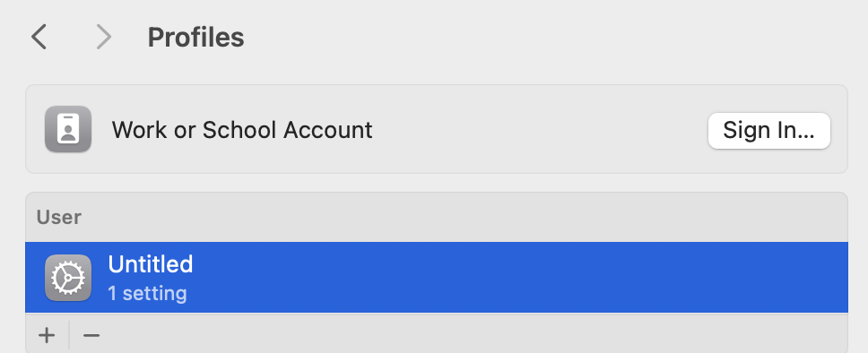
Task: Click the gear icon of Untitled profile
Action: point(68,278)
